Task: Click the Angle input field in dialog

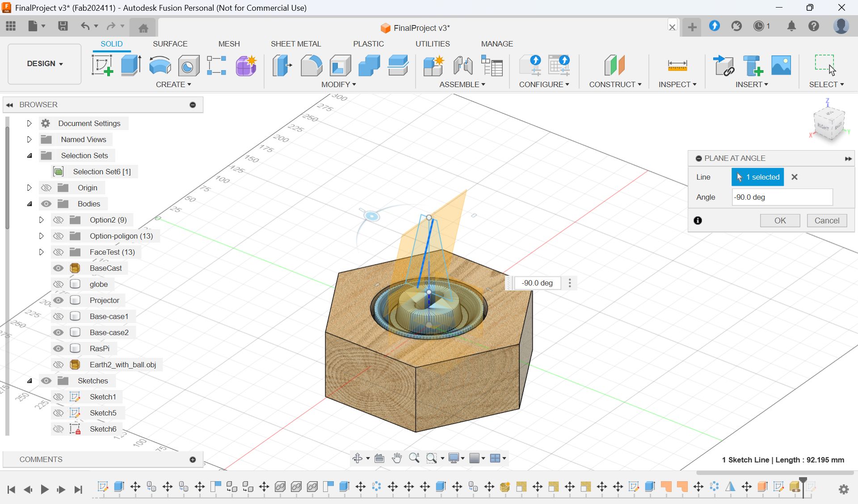Action: [x=782, y=197]
